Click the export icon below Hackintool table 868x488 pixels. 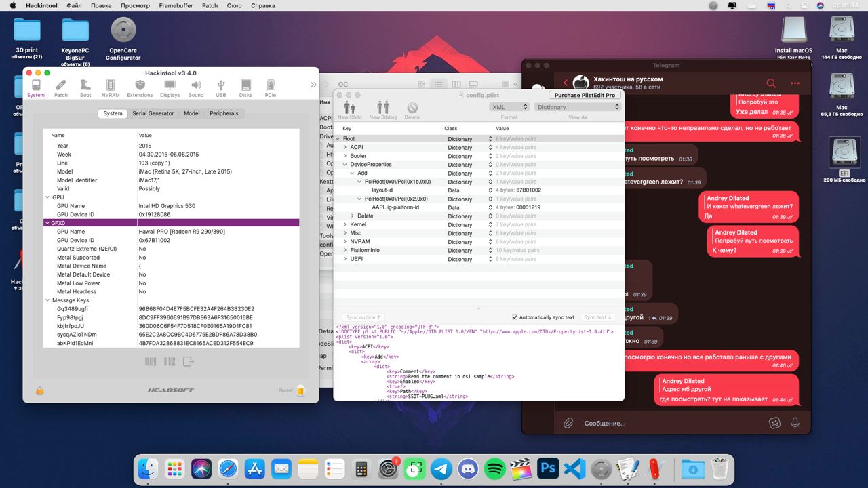[x=189, y=362]
